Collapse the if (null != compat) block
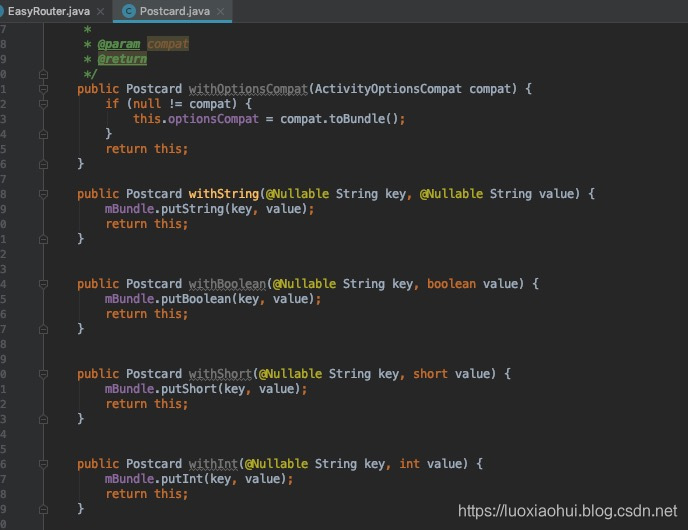 [43, 104]
